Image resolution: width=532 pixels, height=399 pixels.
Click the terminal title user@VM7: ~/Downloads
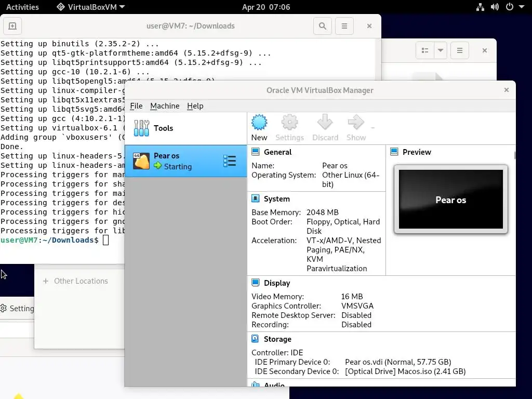click(190, 26)
